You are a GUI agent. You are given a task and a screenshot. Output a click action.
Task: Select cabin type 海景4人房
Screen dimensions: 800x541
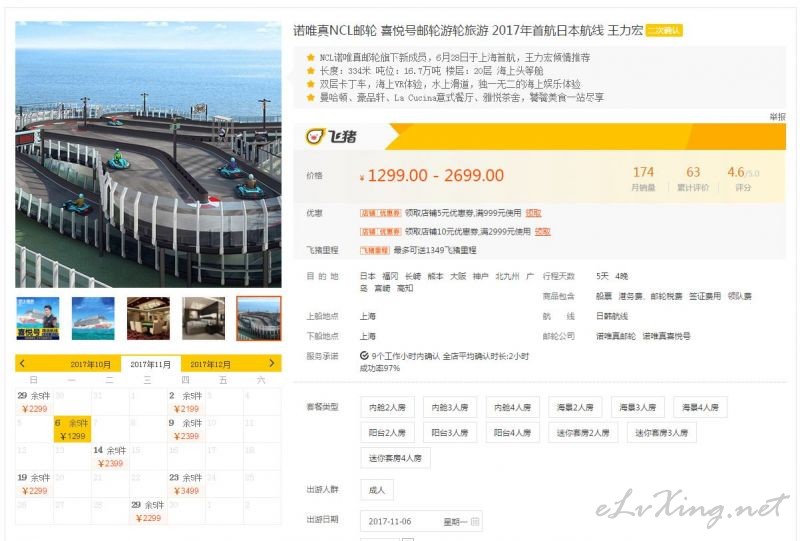click(x=700, y=407)
